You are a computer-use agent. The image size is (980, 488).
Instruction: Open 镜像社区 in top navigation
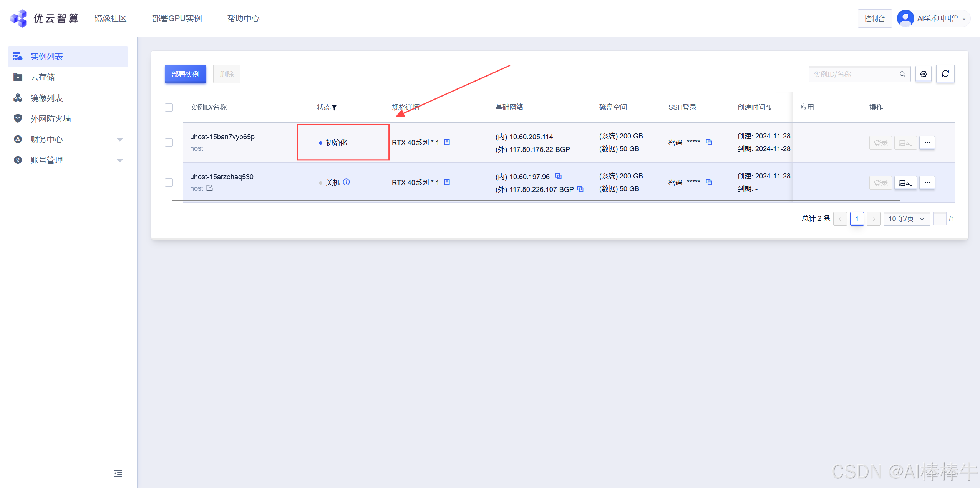tap(110, 18)
